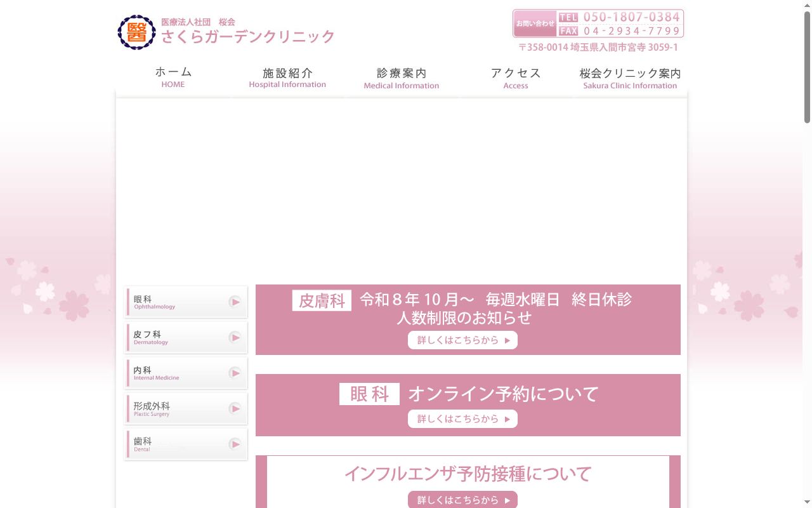Click the FAX number 04-2934-7799
The height and width of the screenshot is (508, 812).
click(x=631, y=30)
